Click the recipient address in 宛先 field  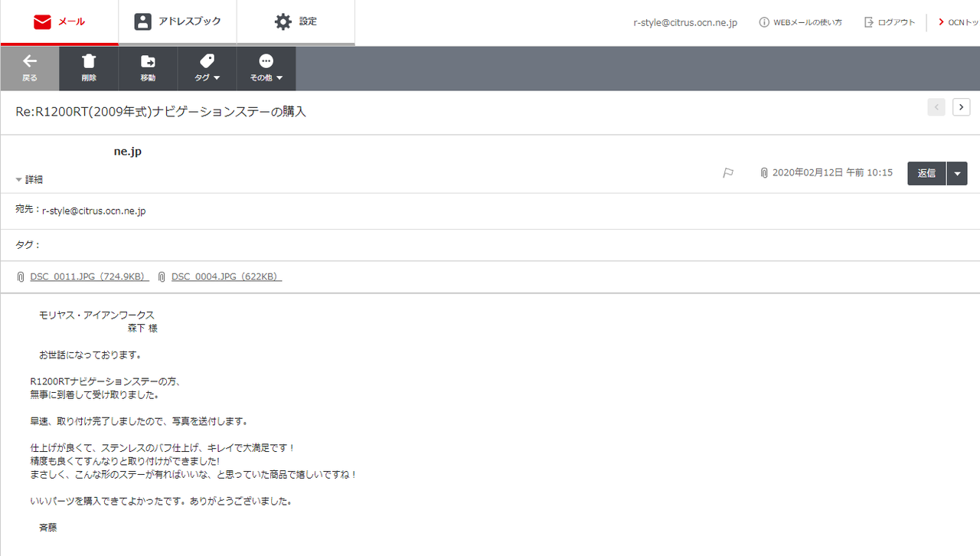pyautogui.click(x=93, y=211)
